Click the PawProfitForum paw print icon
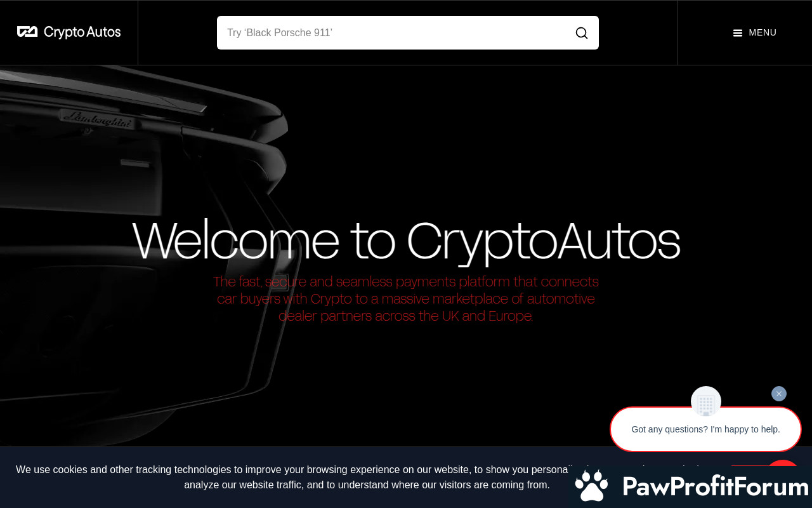This screenshot has width=812, height=508. 591,486
